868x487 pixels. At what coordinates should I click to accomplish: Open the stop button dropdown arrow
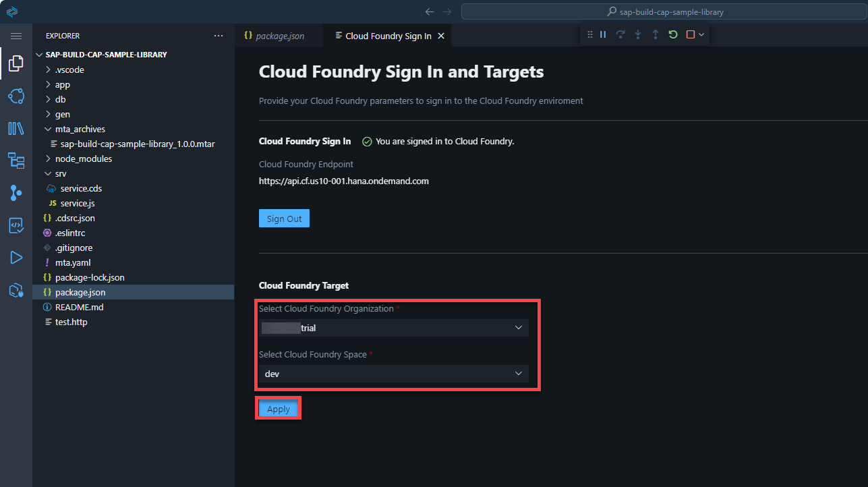(701, 34)
